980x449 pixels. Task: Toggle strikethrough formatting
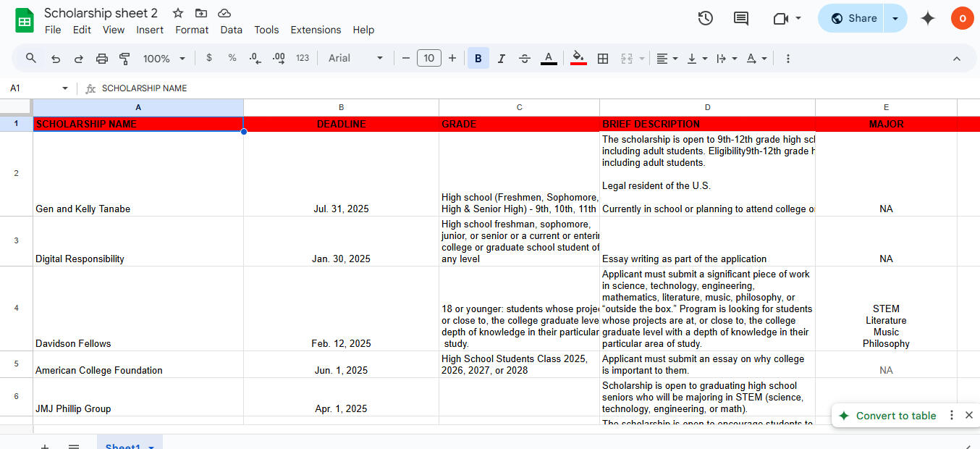pos(525,59)
